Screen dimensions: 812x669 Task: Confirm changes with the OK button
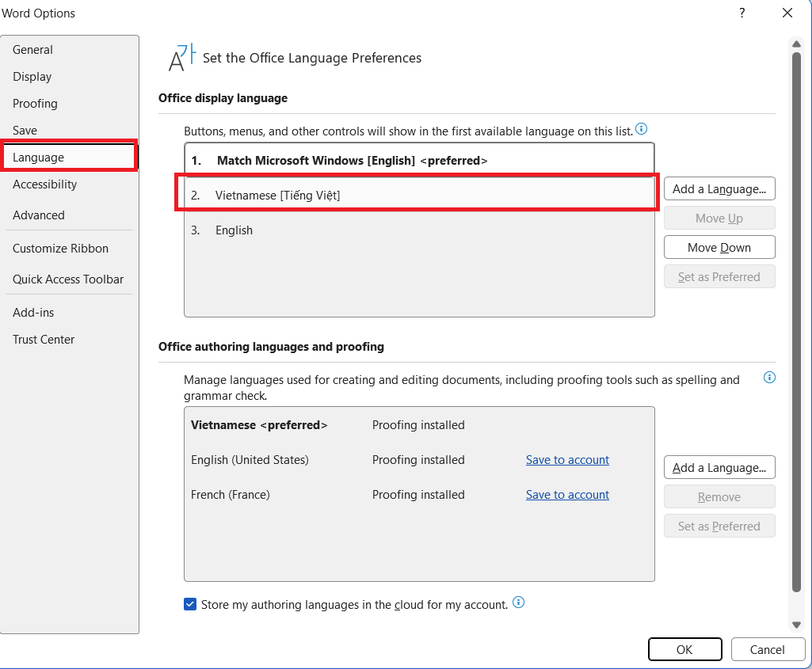[x=684, y=649]
